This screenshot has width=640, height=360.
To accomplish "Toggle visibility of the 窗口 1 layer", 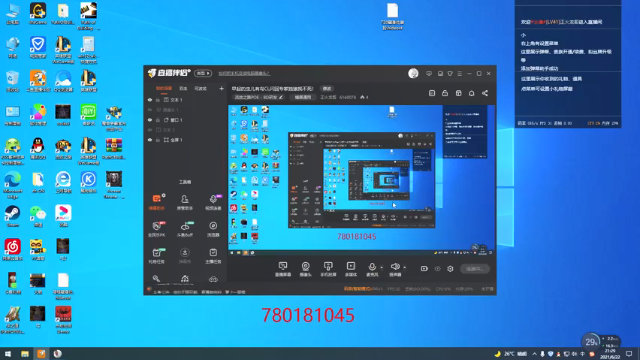I will click(x=150, y=120).
